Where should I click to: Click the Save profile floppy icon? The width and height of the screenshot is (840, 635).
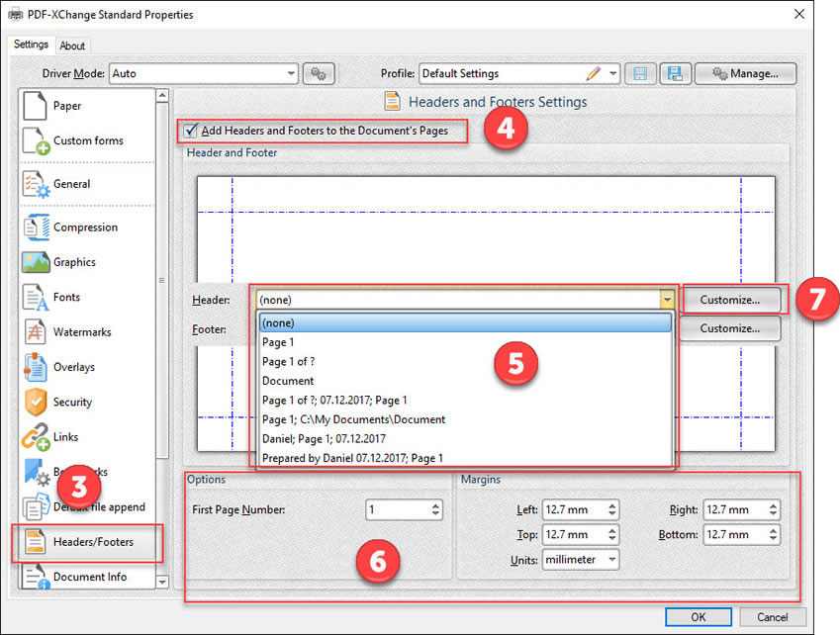pyautogui.click(x=640, y=73)
